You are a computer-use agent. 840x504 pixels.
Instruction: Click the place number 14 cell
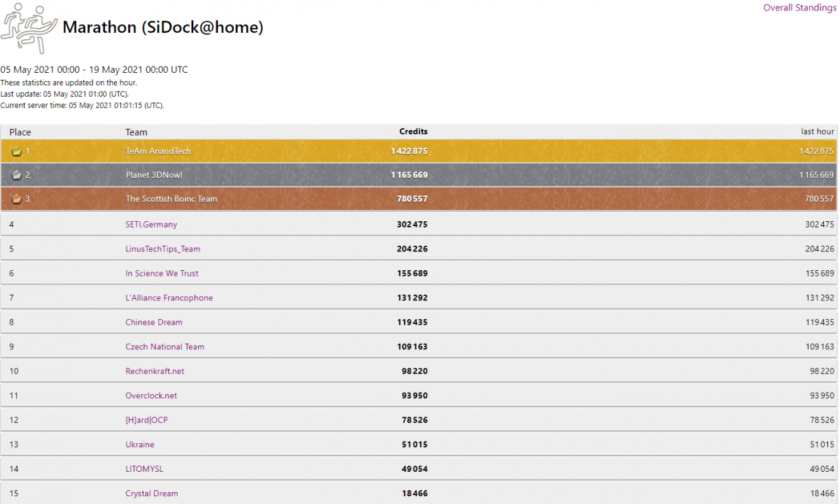pyautogui.click(x=14, y=470)
